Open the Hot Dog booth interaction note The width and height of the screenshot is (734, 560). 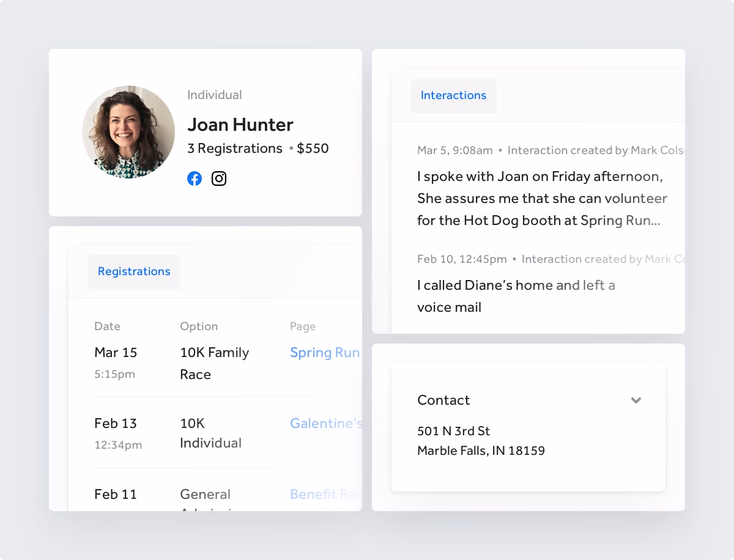click(x=542, y=199)
